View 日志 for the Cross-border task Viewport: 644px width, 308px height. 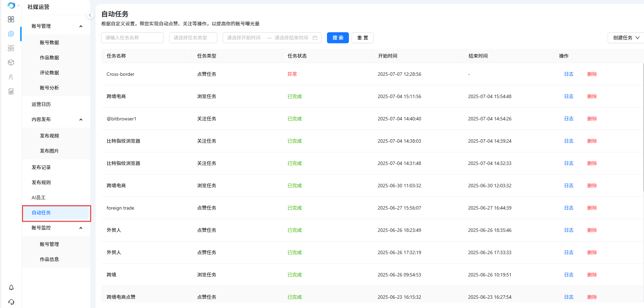(569, 74)
